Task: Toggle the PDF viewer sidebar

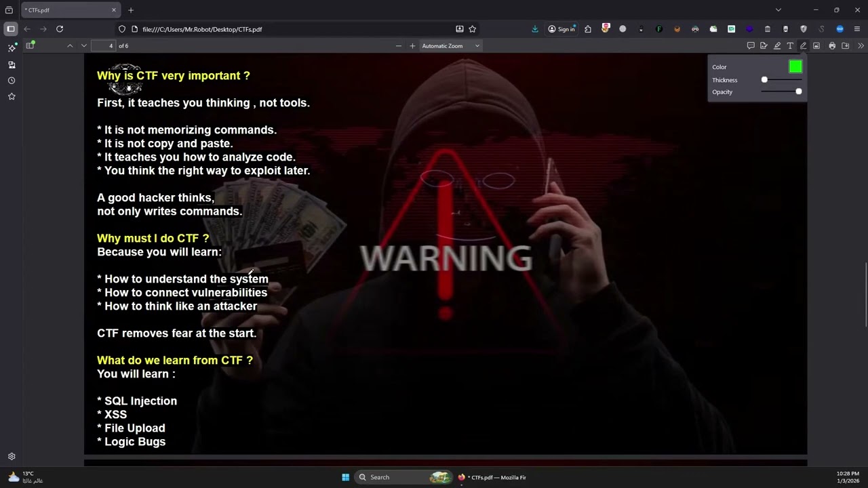Action: 30,45
